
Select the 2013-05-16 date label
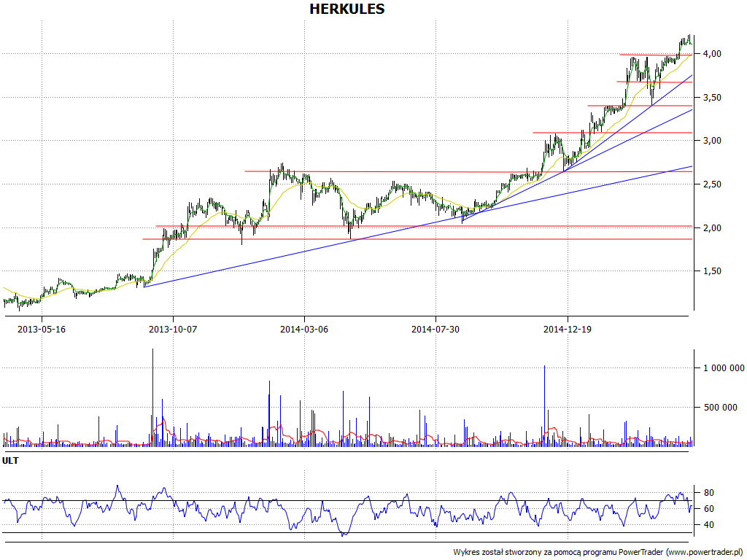coord(42,329)
